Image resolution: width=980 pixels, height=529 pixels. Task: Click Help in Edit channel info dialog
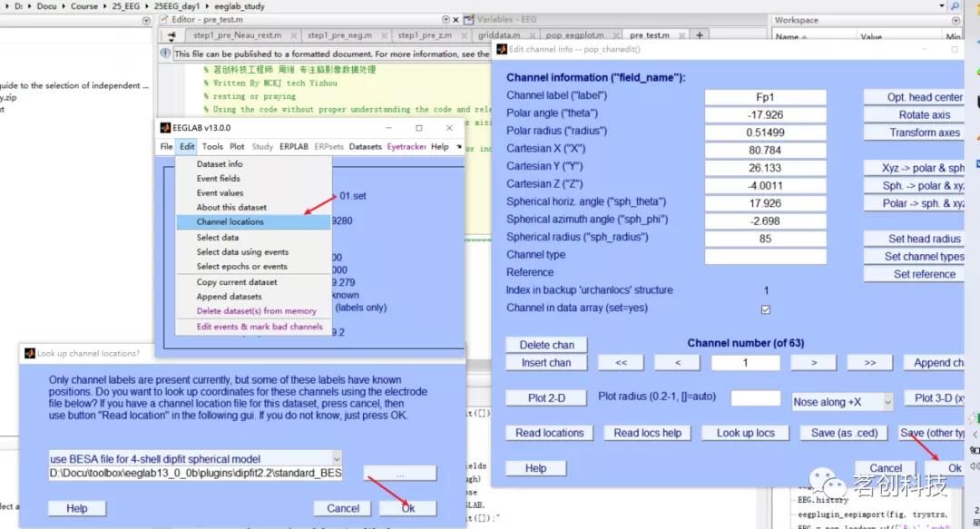(535, 467)
